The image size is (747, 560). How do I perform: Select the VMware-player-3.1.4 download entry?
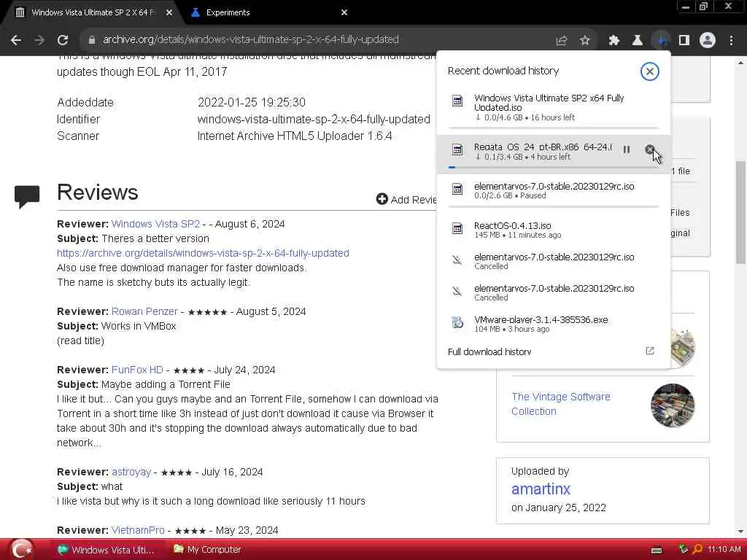pyautogui.click(x=553, y=324)
